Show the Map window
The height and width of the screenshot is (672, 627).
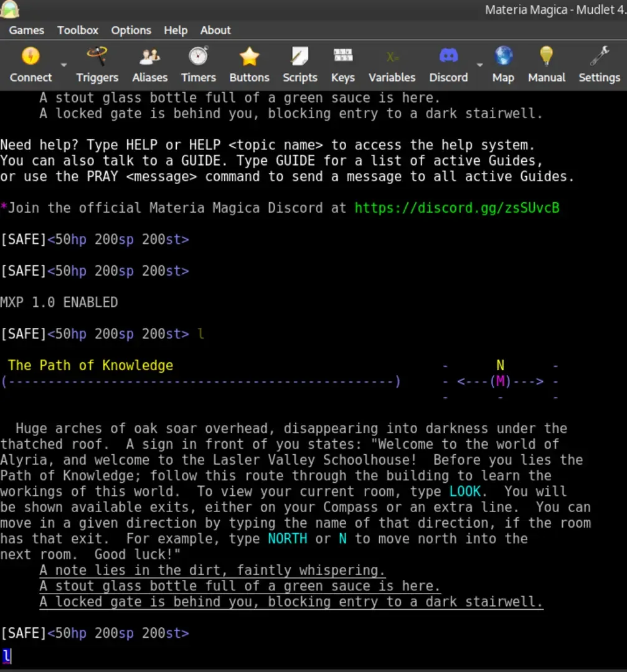[503, 65]
